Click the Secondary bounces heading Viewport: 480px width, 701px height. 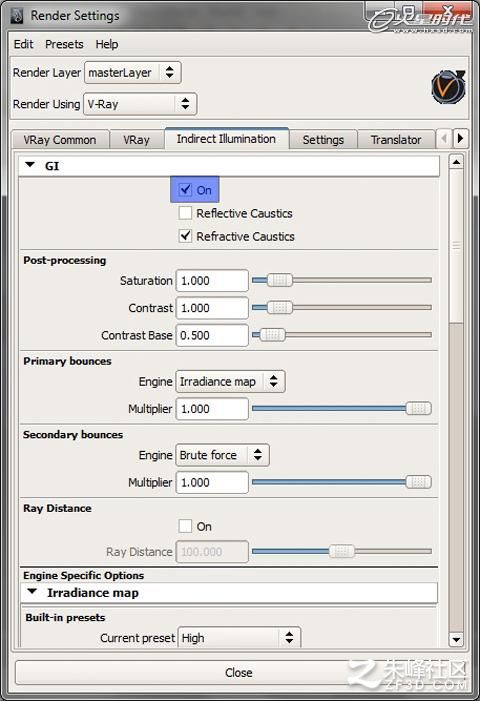click(73, 435)
